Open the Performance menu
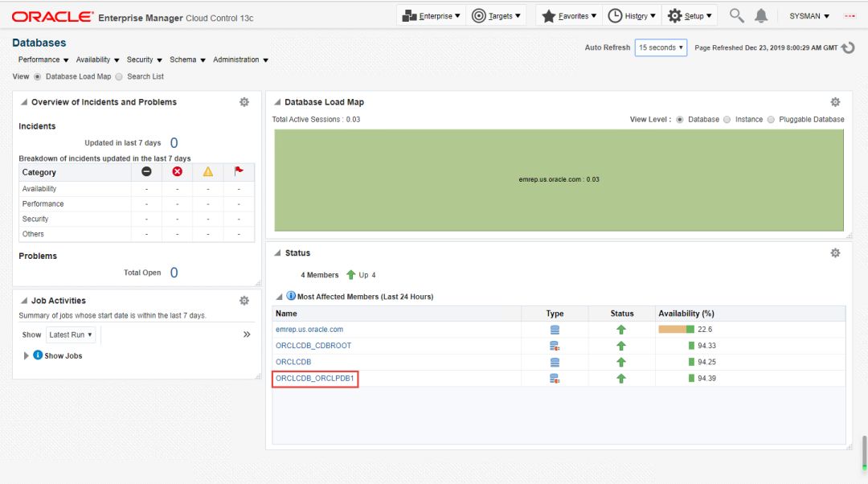Viewport: 868px width, 484px height. (43, 59)
